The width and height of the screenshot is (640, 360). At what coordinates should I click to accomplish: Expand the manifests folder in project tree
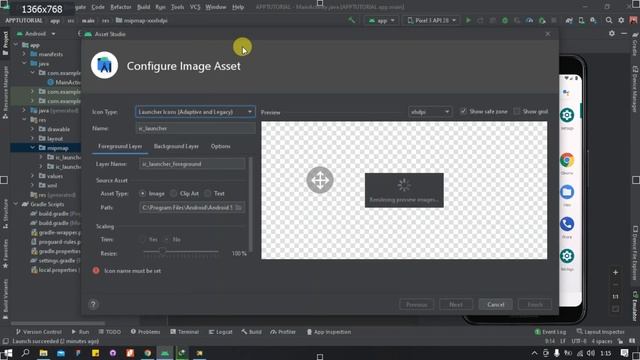tap(24, 54)
